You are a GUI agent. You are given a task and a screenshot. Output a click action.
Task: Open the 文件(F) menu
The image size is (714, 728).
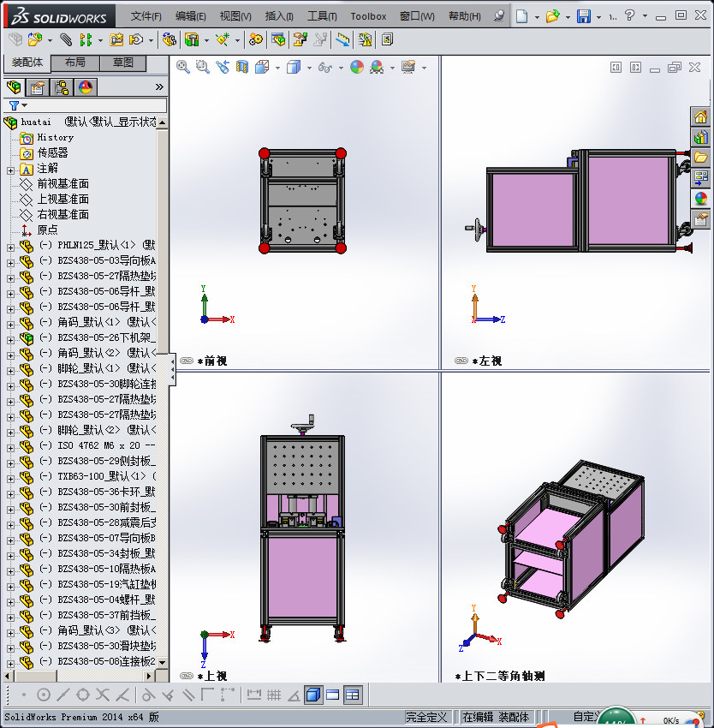[146, 16]
